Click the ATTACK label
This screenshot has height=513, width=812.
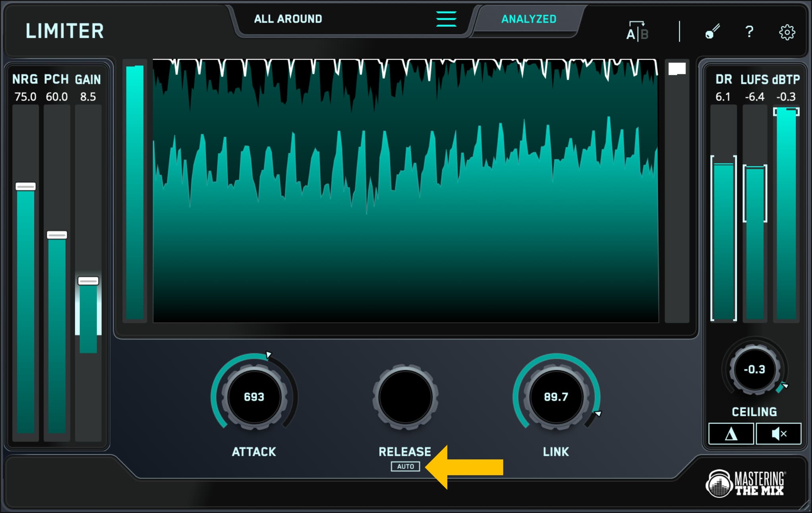(254, 452)
